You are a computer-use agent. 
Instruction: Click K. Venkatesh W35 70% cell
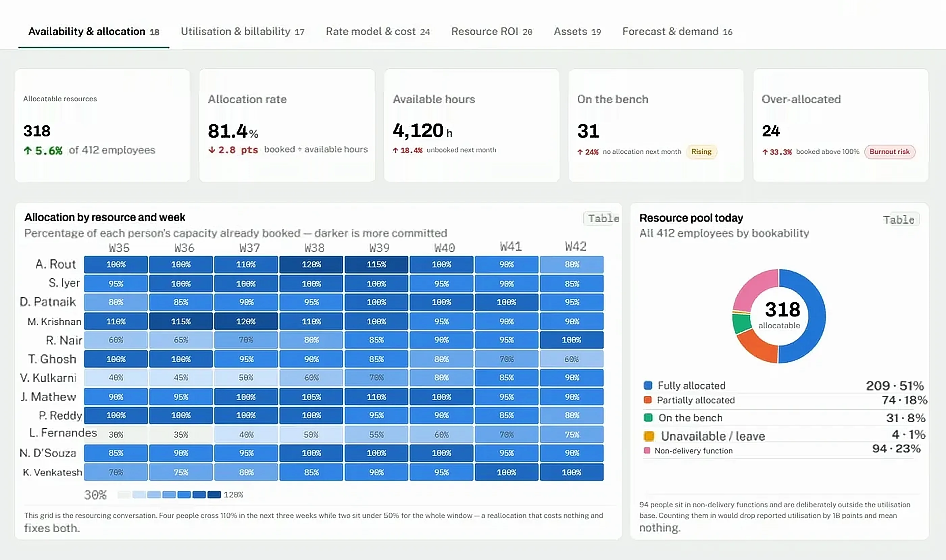tap(116, 473)
